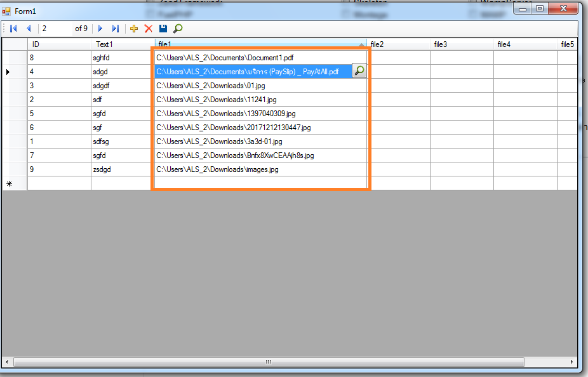Click the file5 column header

pyautogui.click(x=567, y=44)
